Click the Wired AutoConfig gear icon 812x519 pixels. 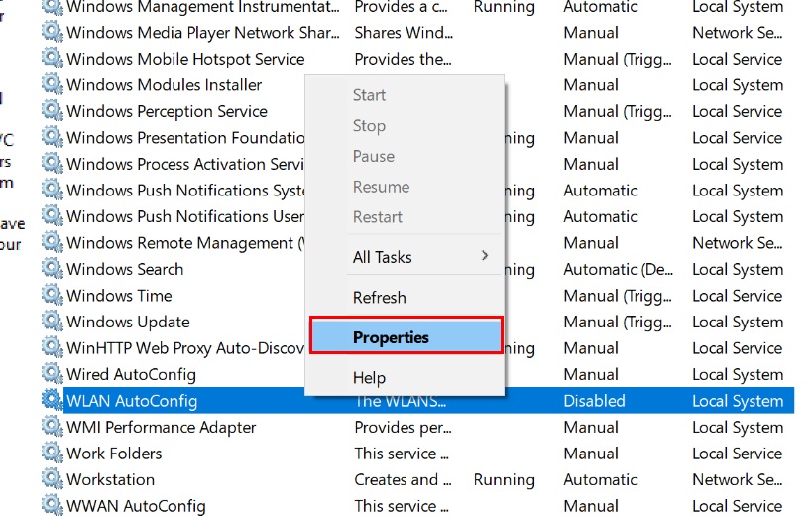[x=52, y=374]
